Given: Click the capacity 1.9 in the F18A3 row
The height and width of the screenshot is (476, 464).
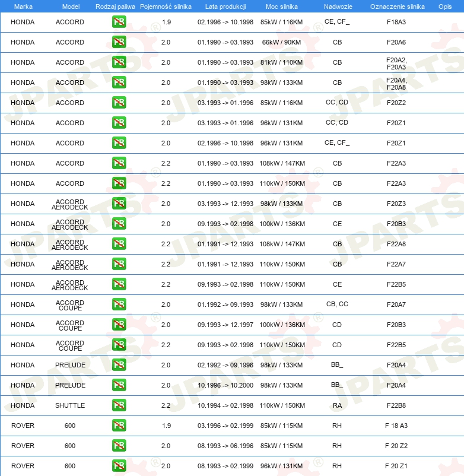Looking at the screenshot, I should click(166, 22).
